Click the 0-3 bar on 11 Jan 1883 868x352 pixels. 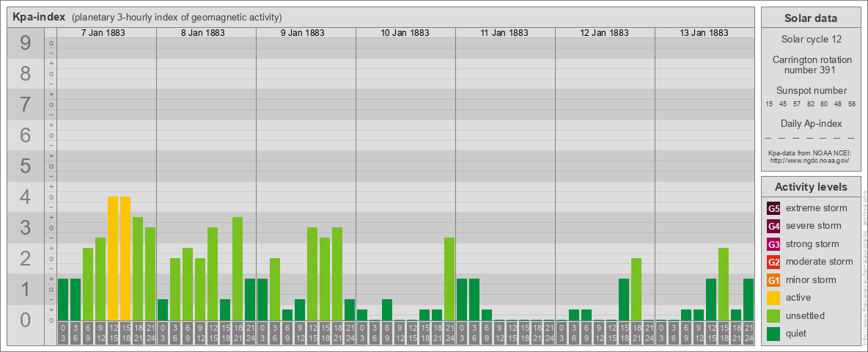pyautogui.click(x=462, y=299)
